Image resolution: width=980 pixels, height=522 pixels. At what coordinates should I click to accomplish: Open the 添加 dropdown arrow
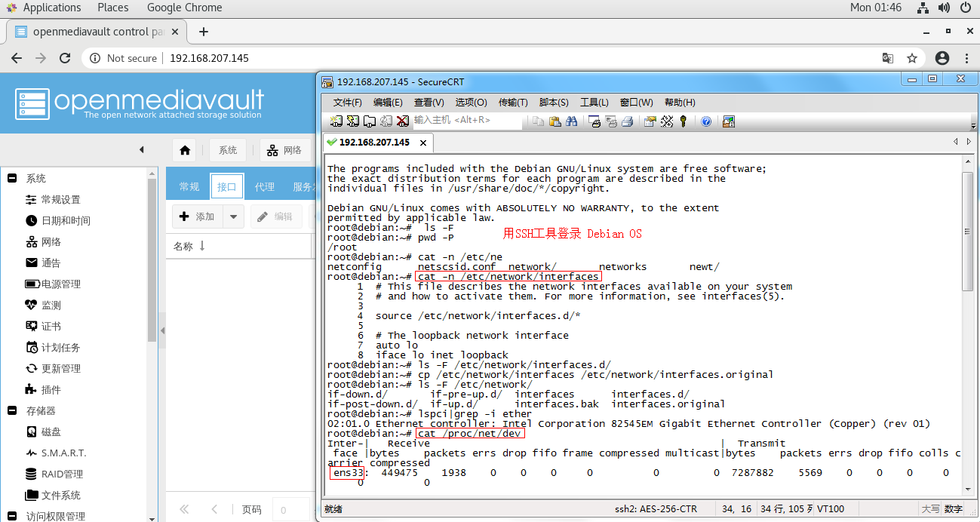pyautogui.click(x=233, y=216)
